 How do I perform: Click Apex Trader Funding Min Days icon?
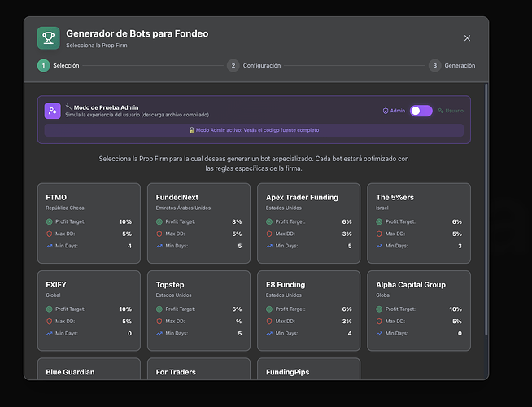tap(270, 246)
